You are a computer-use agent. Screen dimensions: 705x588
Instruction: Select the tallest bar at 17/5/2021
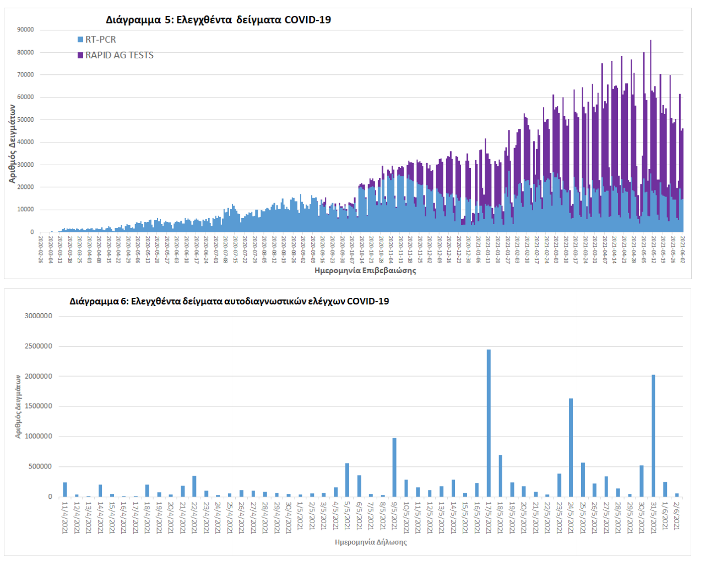click(489, 423)
